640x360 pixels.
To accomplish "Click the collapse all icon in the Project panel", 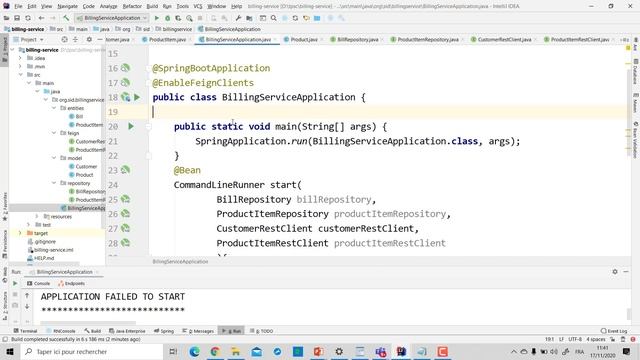I will [x=75, y=40].
